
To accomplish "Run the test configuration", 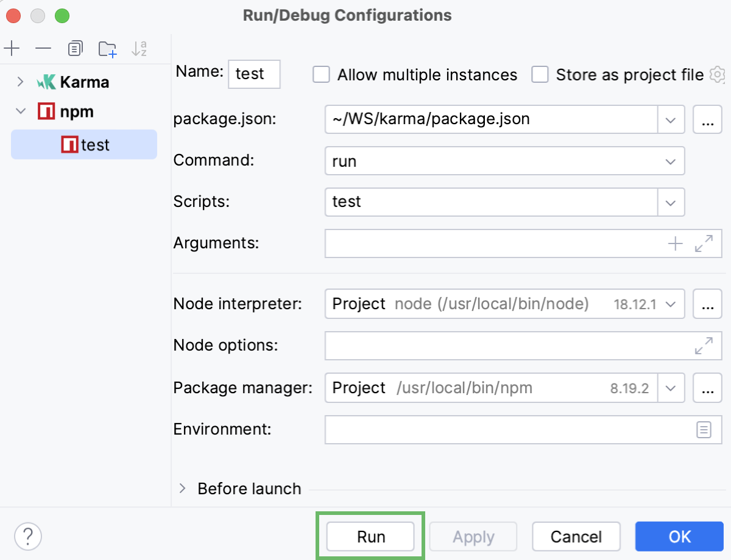I will 370,536.
